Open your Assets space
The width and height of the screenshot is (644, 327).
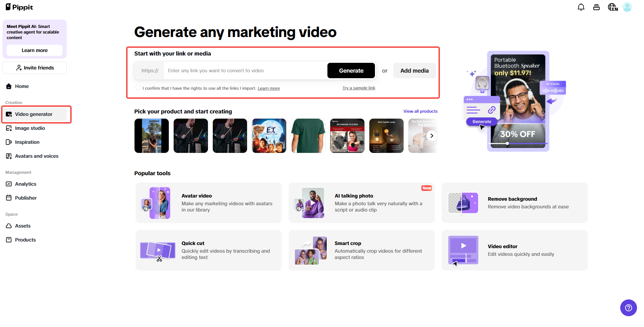point(22,226)
